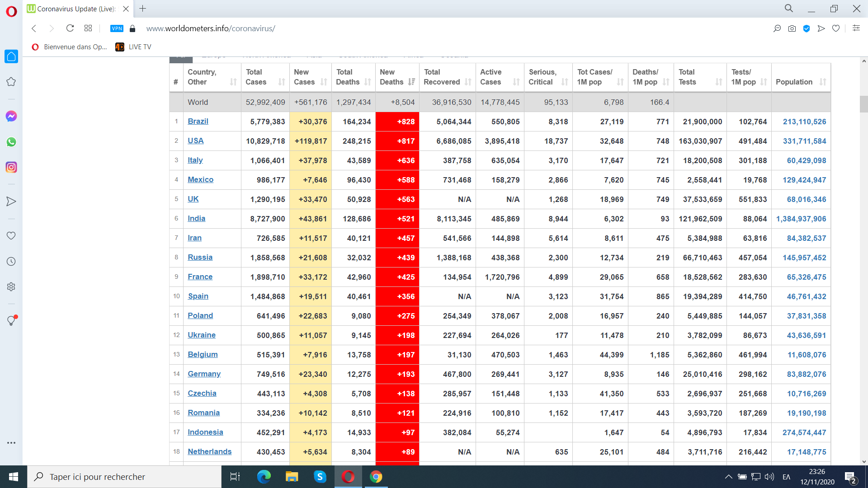Screen dimensions: 868x488
Task: Open Chrome from taskbar
Action: pos(376,477)
